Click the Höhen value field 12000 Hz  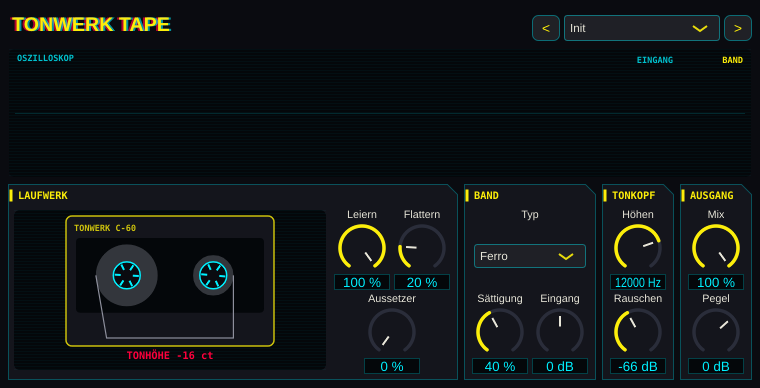638,282
